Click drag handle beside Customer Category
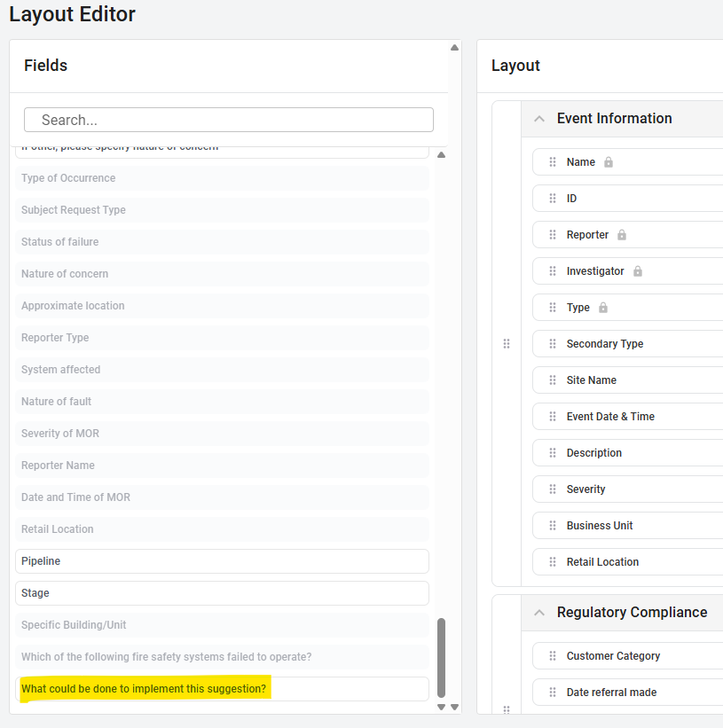723x728 pixels. click(x=553, y=656)
